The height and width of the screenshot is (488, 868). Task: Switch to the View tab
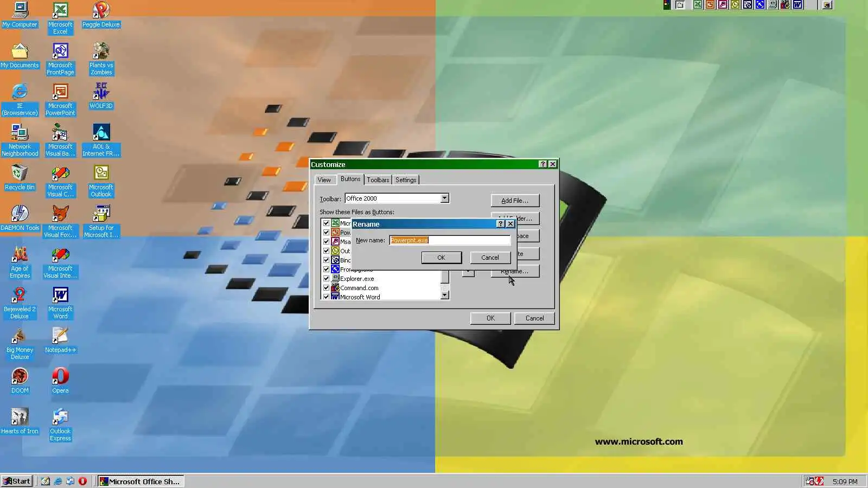324,180
